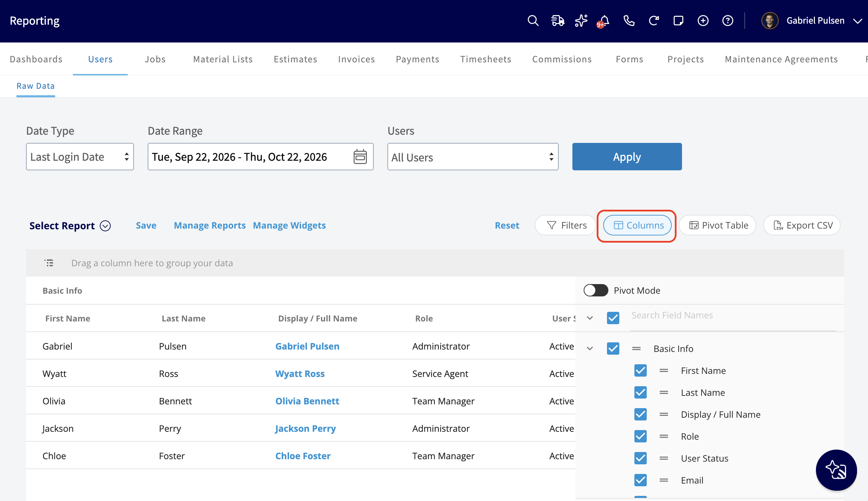The image size is (868, 501).
Task: Click the plus circle add icon
Action: [703, 21]
